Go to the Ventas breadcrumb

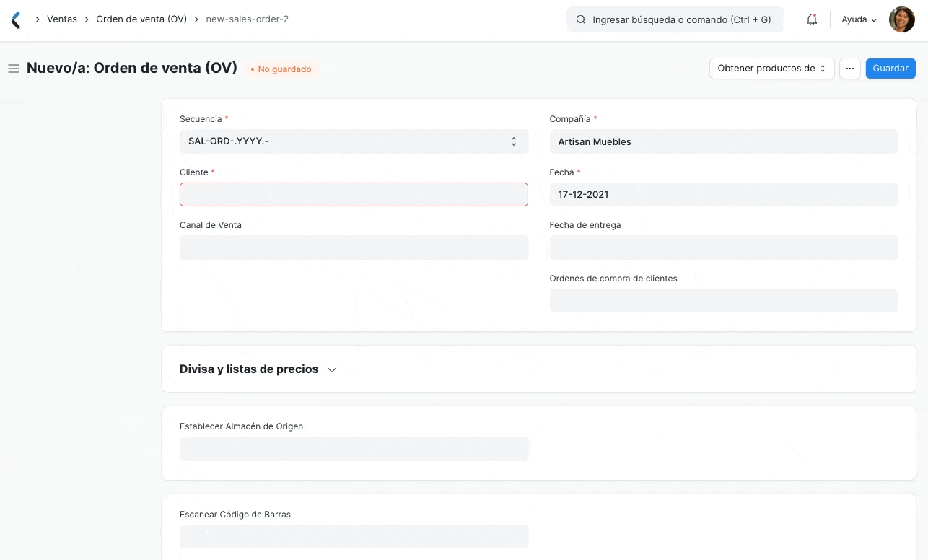click(x=62, y=19)
